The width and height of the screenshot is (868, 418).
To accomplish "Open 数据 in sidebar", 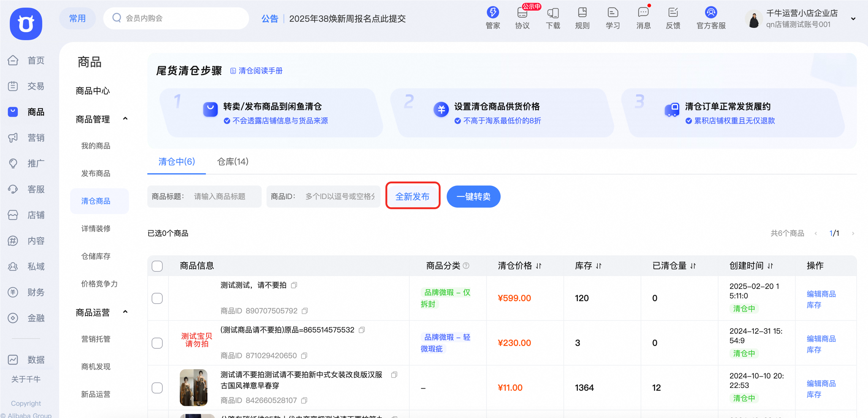I will coord(26,360).
